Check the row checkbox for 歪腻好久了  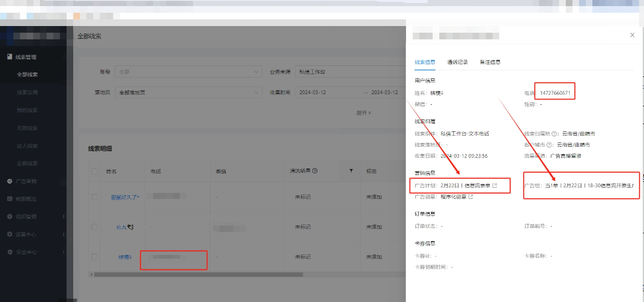click(94, 197)
